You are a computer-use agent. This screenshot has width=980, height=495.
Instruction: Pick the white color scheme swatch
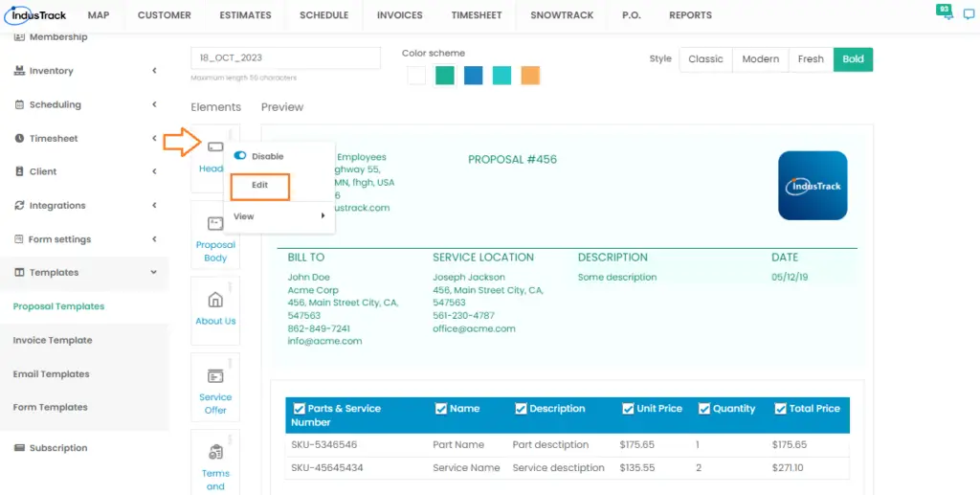(x=416, y=76)
